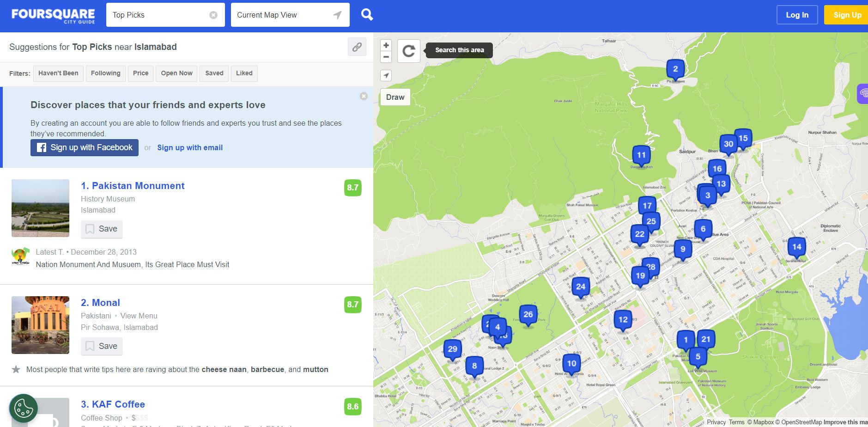The width and height of the screenshot is (868, 427).
Task: Toggle the Open Now filter
Action: click(x=176, y=73)
